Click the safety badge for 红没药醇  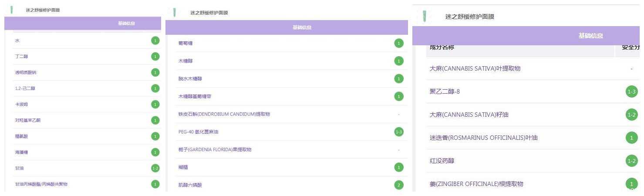pos(631,161)
